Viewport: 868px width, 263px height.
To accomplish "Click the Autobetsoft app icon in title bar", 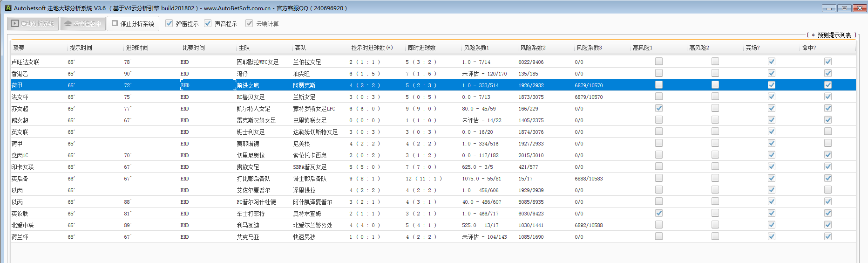I will [x=8, y=8].
